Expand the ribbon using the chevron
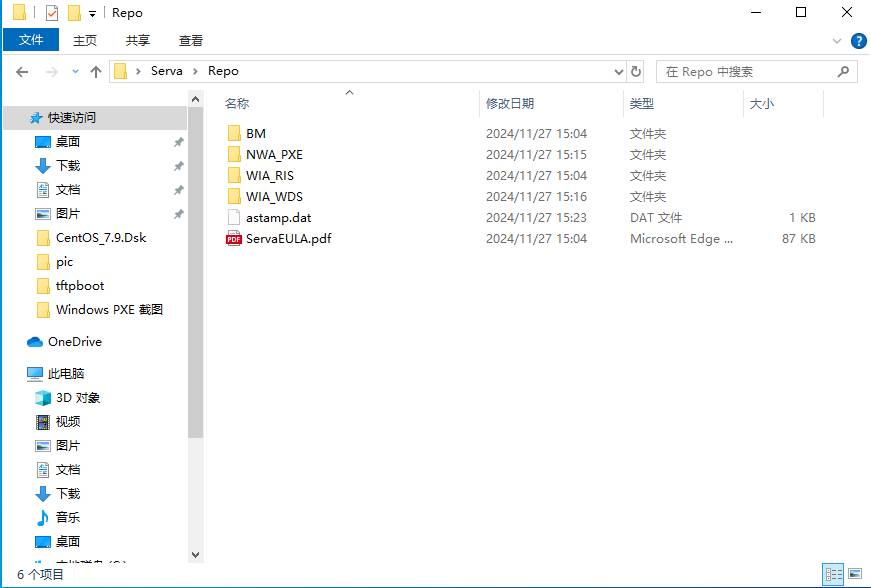 (838, 41)
